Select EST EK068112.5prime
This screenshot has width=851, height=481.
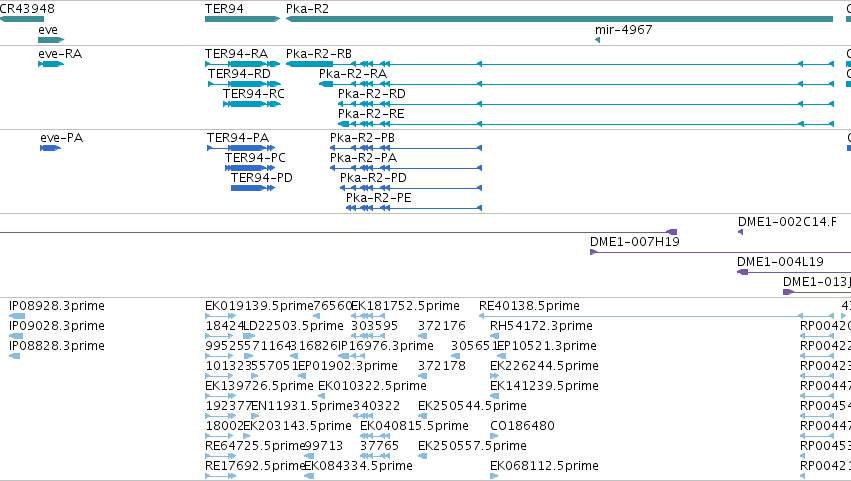[544, 466]
